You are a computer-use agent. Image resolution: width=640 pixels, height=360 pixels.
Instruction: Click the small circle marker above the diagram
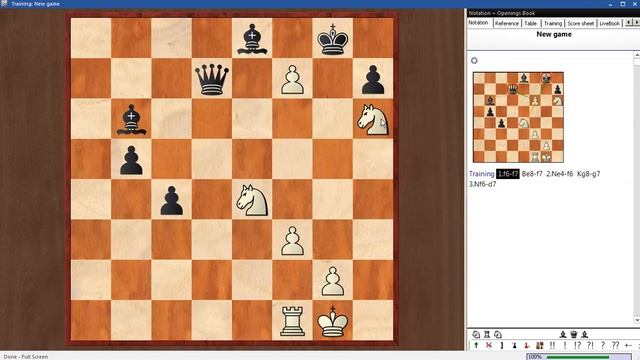(474, 60)
